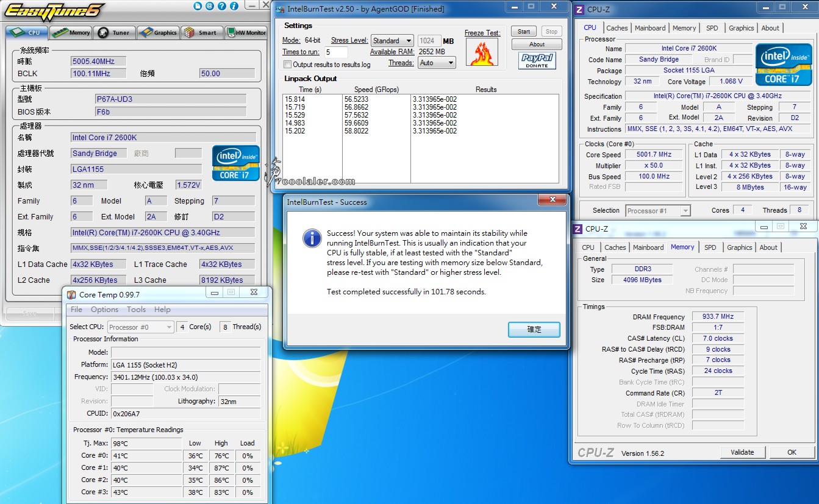819x504 pixels.
Task: Switch to the Tuner tab in EasyTune6
Action: (x=115, y=33)
